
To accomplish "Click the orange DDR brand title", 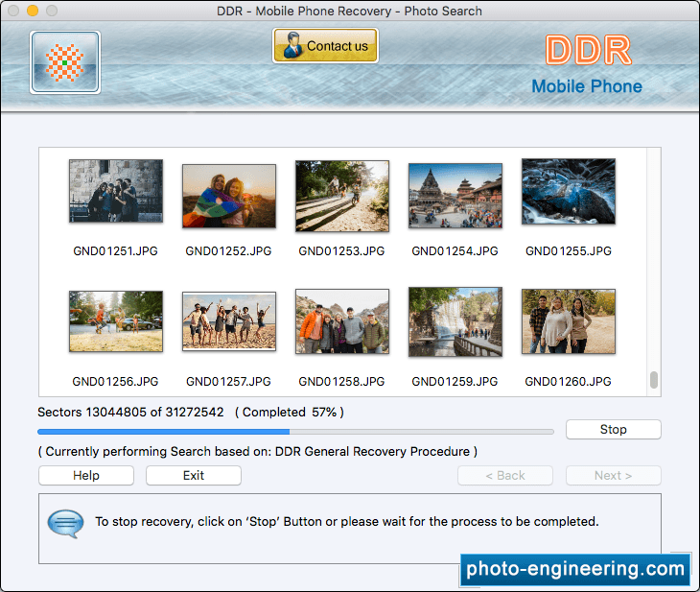I will [x=588, y=50].
